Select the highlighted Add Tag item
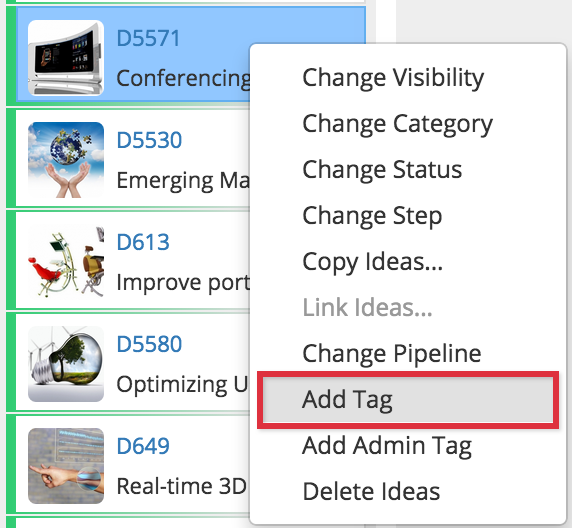This screenshot has height=528, width=572. (407, 400)
